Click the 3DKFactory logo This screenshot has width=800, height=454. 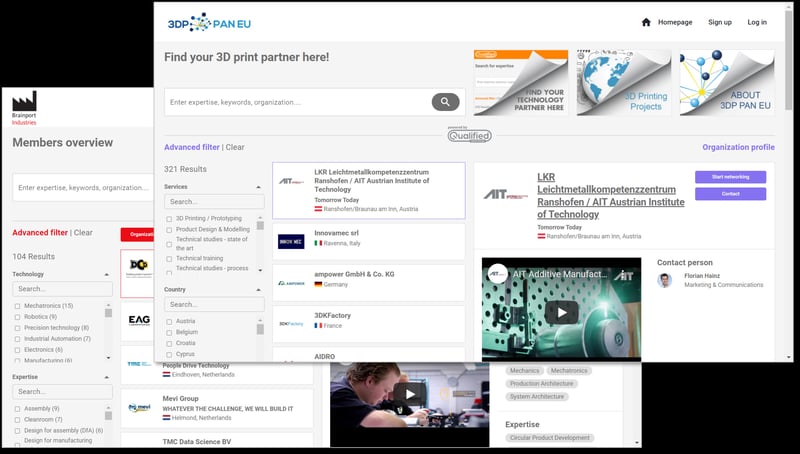[291, 323]
